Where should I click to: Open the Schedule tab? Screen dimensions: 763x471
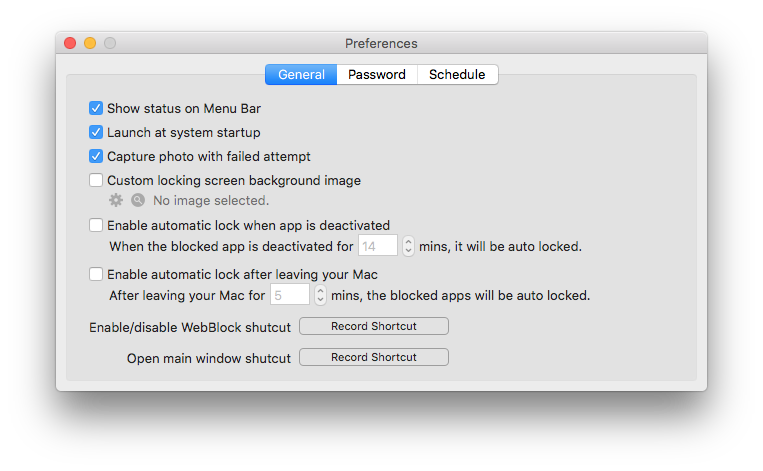[457, 74]
